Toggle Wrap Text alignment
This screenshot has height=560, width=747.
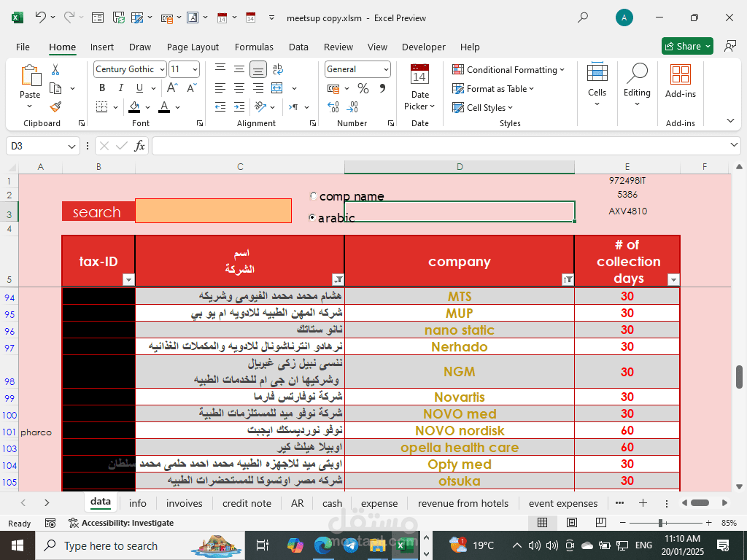tap(279, 69)
